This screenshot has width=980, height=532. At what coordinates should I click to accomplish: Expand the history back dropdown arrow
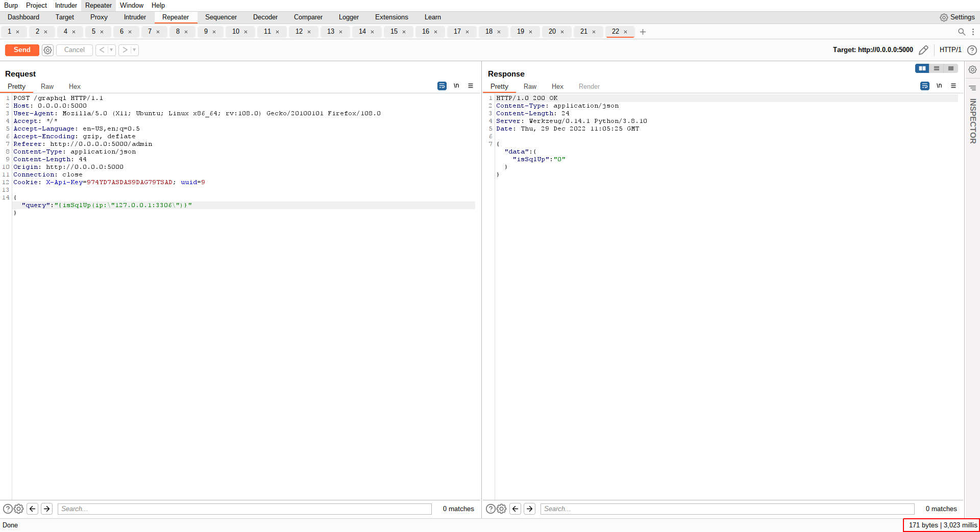click(111, 50)
